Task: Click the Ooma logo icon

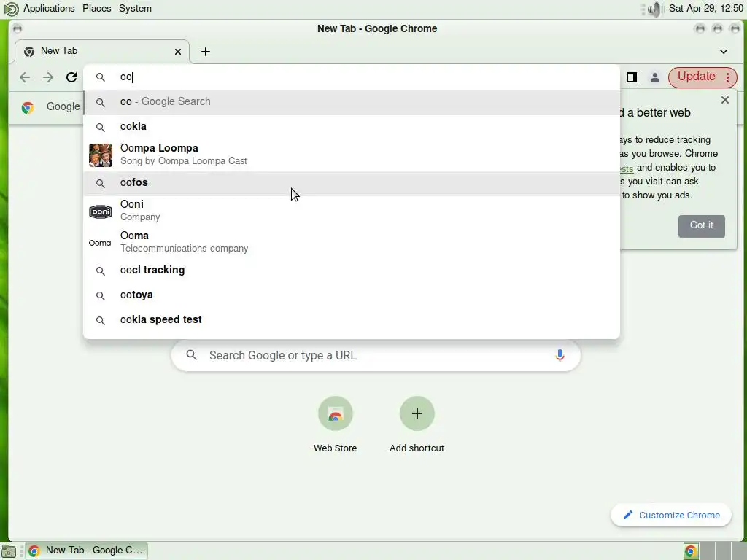Action: click(100, 243)
